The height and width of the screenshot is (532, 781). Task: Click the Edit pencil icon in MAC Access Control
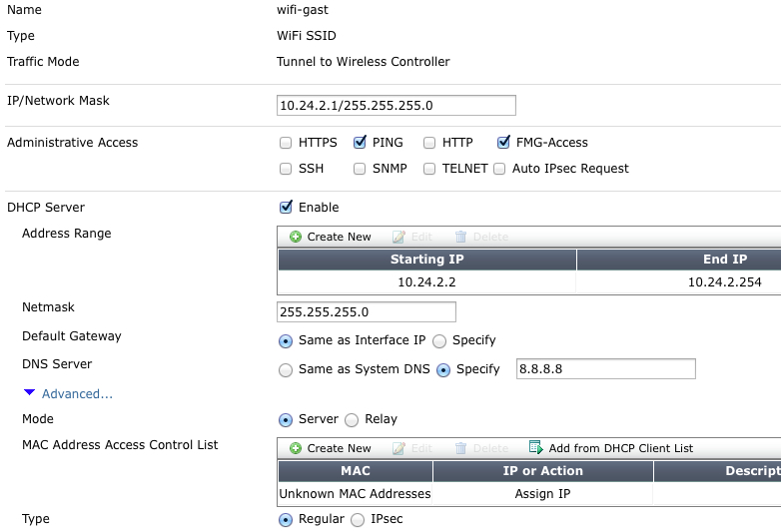(x=398, y=448)
